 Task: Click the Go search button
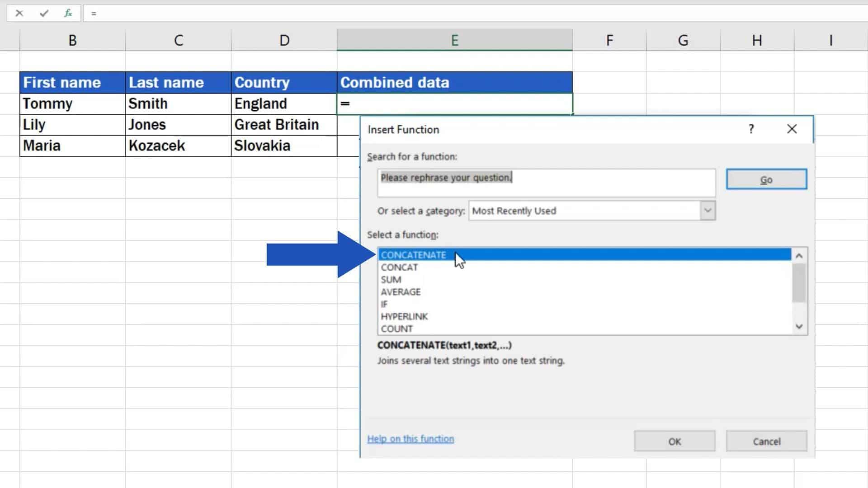click(x=766, y=179)
